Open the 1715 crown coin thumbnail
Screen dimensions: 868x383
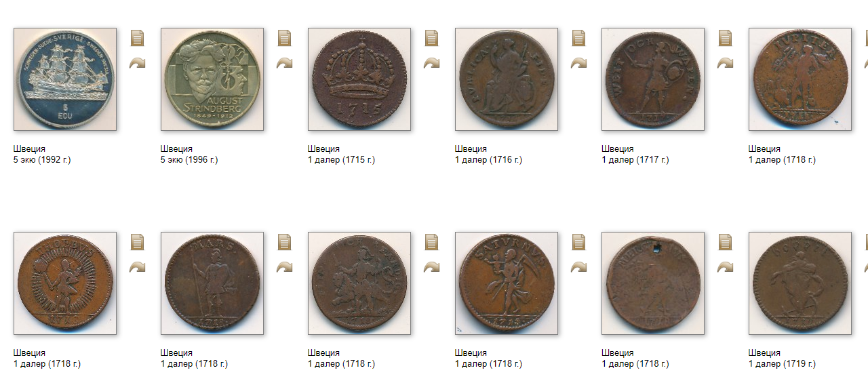[x=359, y=79]
